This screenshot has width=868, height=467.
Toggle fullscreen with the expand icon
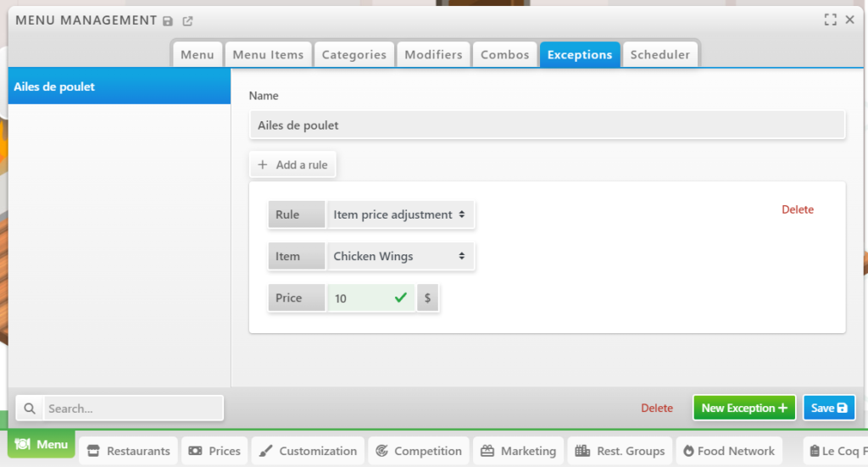pyautogui.click(x=830, y=19)
